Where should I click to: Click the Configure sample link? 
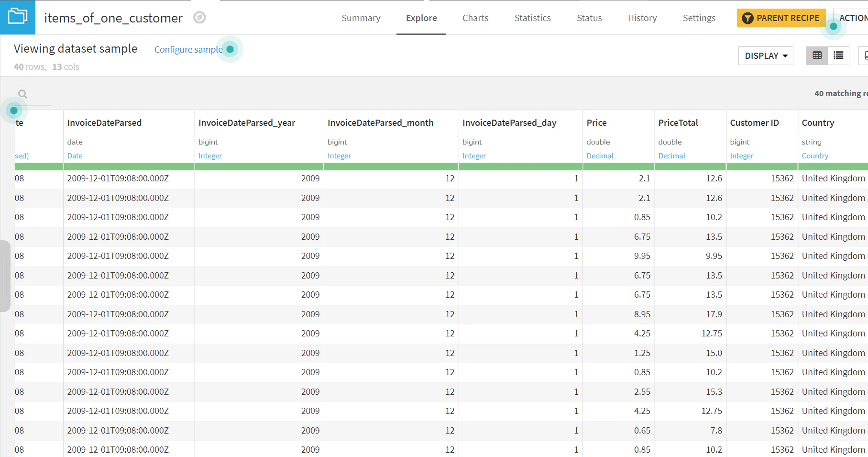(188, 49)
